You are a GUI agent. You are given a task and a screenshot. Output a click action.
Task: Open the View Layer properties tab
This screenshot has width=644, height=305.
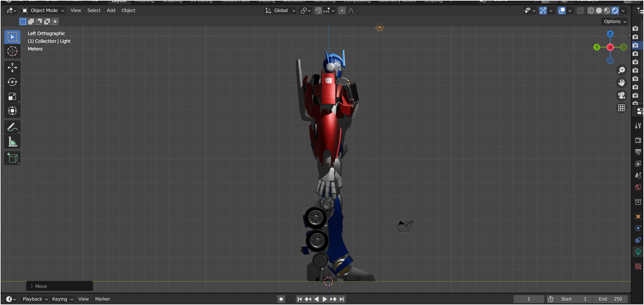638,164
